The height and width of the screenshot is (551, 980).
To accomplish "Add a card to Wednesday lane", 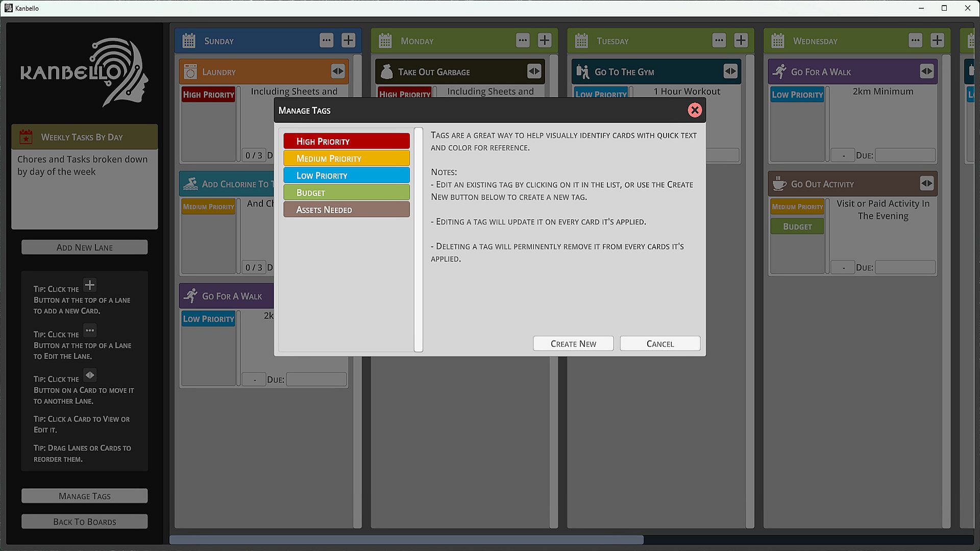I will coord(937,40).
